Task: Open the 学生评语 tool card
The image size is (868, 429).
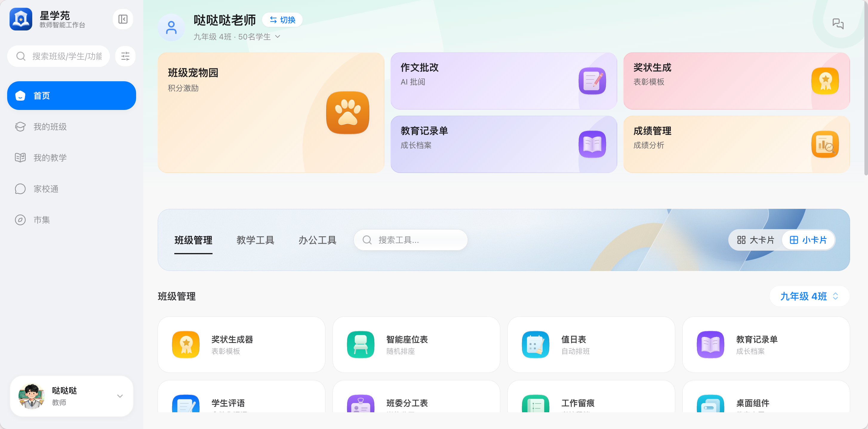Action: click(241, 397)
